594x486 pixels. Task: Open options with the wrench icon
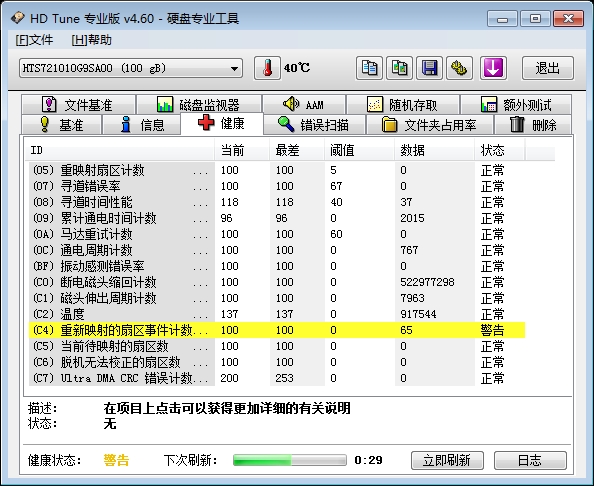pos(460,68)
